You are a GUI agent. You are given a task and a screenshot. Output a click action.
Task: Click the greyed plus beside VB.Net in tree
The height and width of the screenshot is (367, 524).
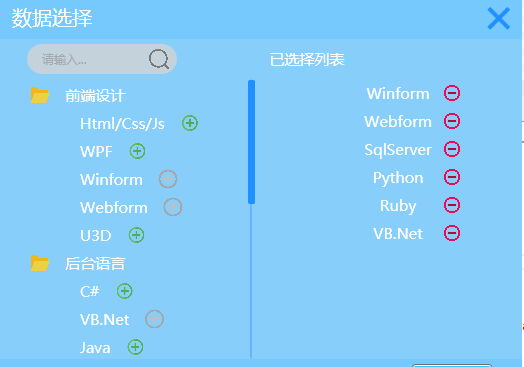(x=154, y=319)
